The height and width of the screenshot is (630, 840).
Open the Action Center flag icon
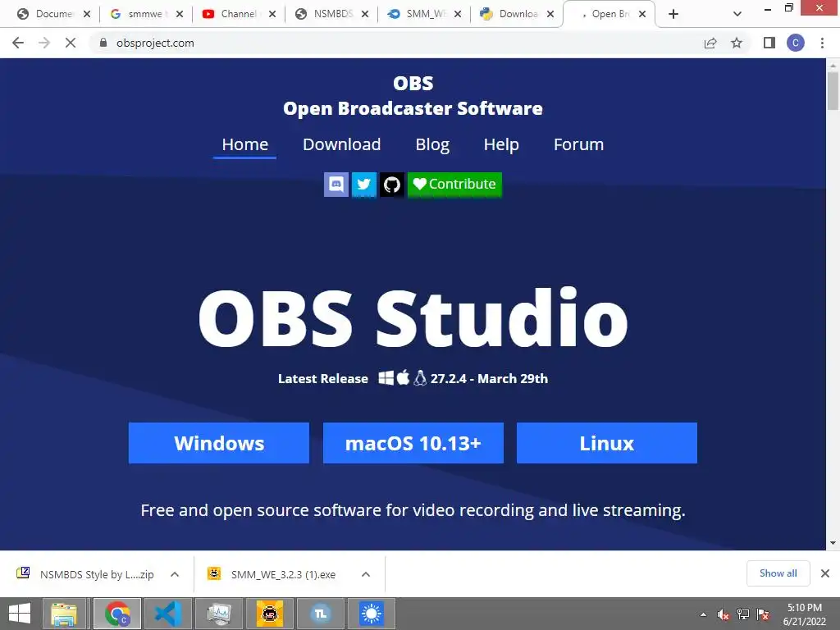click(763, 614)
